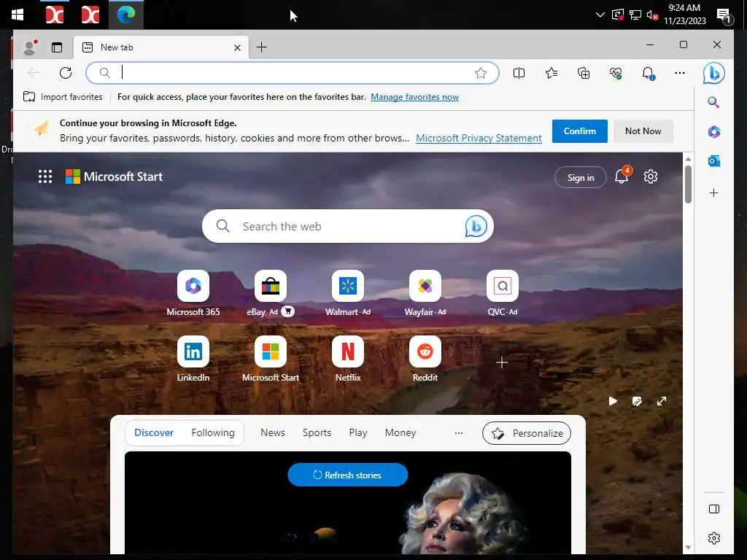Open the Favorites list icon
747x560 pixels.
click(551, 73)
